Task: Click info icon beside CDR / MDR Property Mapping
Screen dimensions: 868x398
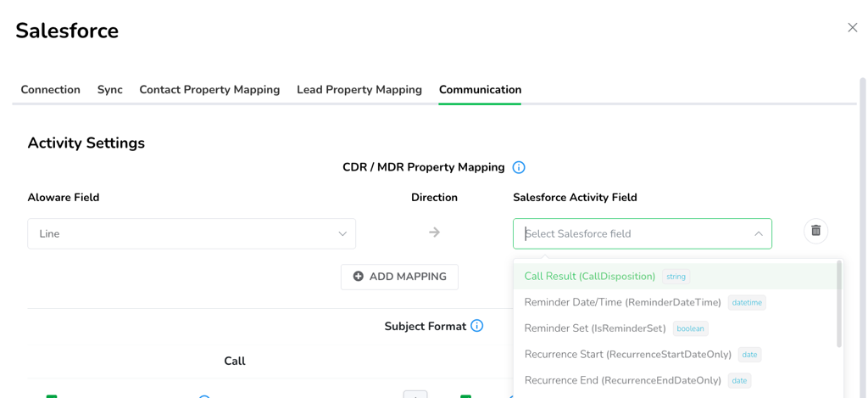Action: pos(519,167)
